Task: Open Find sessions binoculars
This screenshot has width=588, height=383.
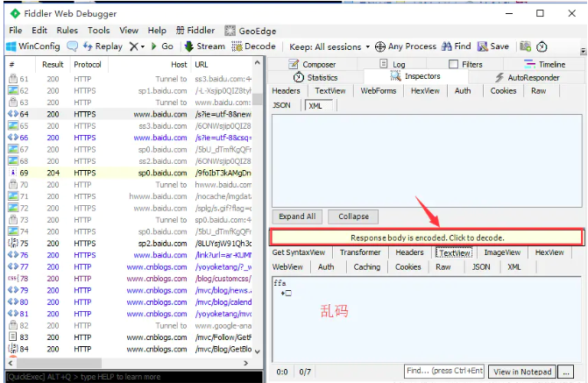Action: pyautogui.click(x=456, y=46)
